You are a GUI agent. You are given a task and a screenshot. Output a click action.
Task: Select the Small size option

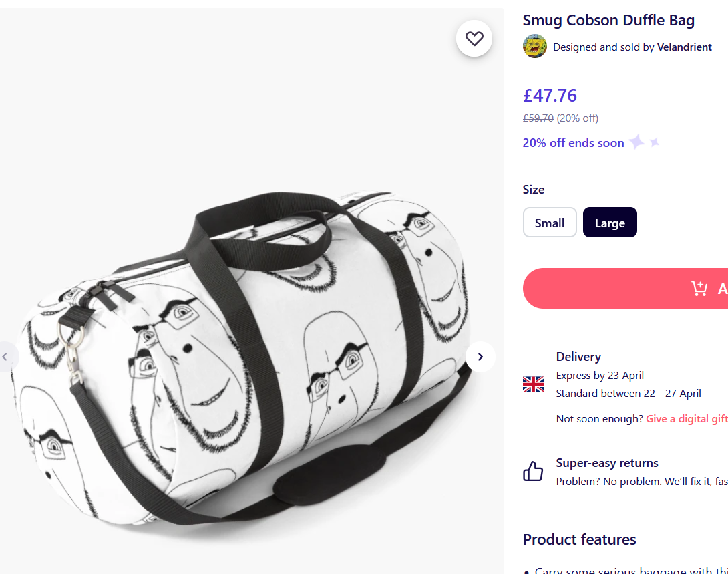coord(549,223)
